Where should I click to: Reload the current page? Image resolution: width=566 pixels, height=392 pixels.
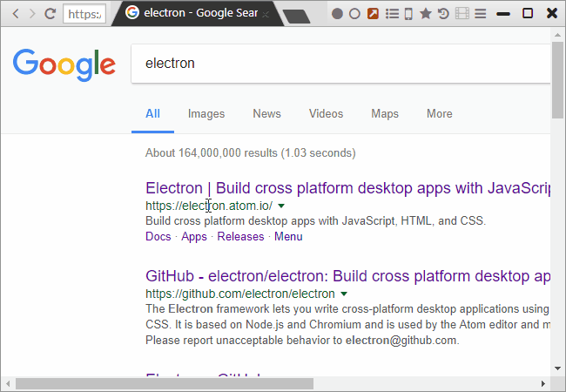[x=51, y=14]
